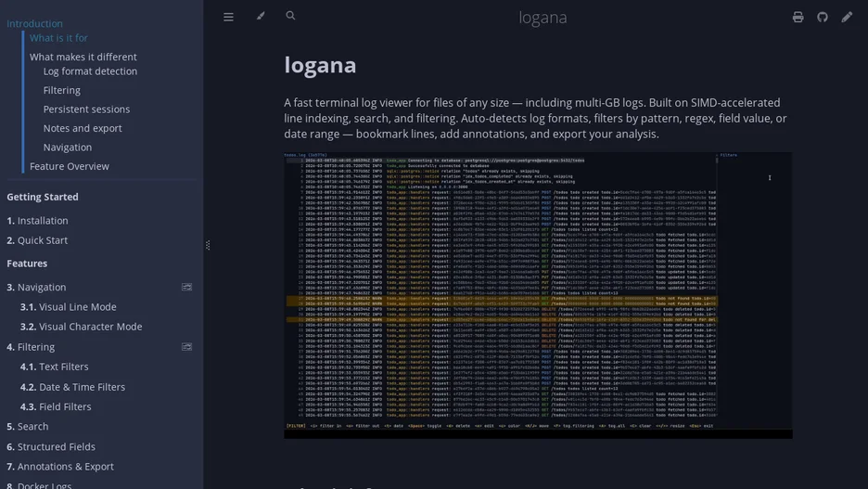This screenshot has width=868, height=489.
Task: Open the Introduction chapter link
Action: click(34, 23)
